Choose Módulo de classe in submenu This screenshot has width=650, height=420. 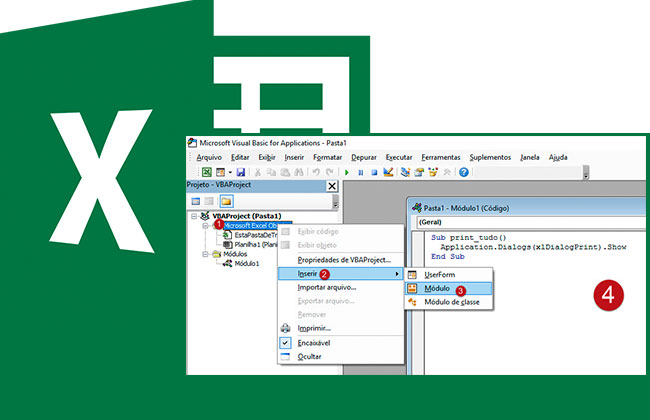click(x=449, y=302)
